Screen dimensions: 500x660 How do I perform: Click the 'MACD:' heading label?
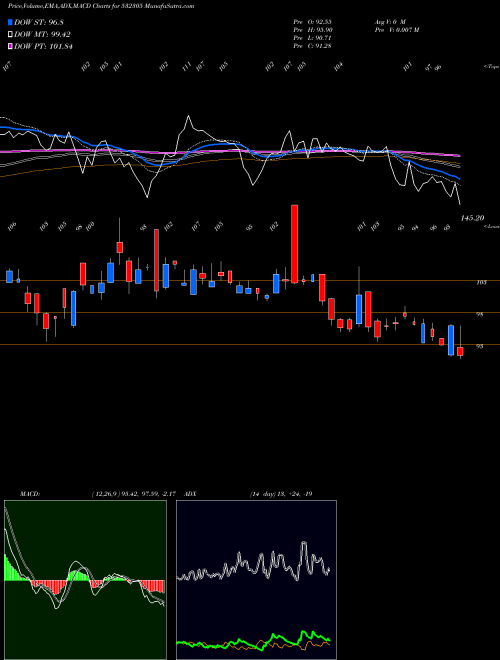(x=30, y=494)
